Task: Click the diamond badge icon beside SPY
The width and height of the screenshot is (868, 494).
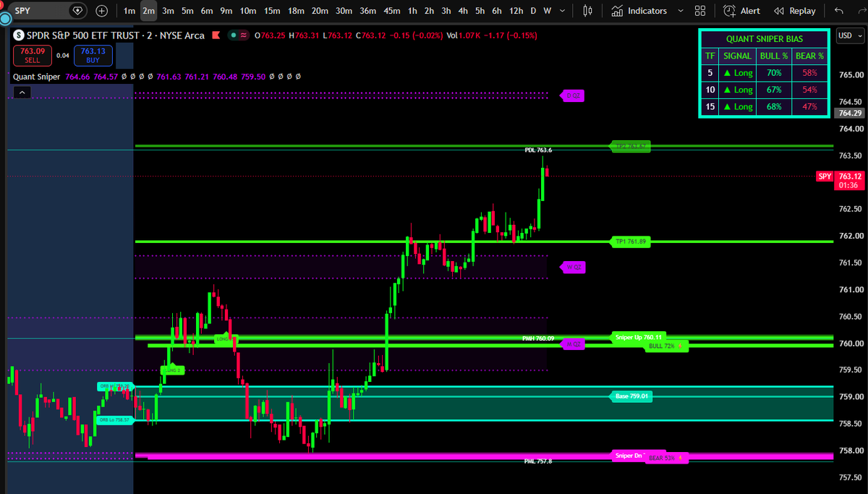Action: [x=77, y=11]
